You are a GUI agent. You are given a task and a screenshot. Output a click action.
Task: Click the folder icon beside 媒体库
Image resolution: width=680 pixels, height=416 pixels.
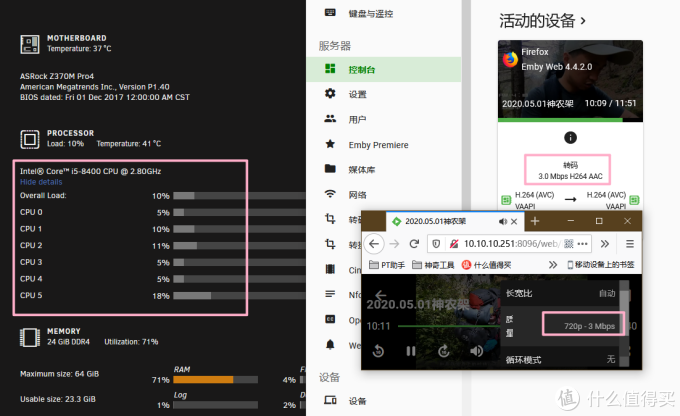pyautogui.click(x=330, y=168)
